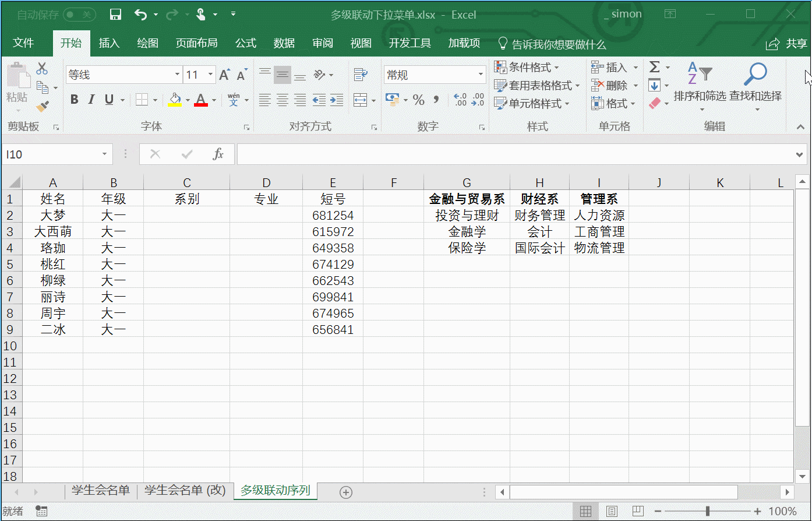Click the Increase Decimal icon

(x=460, y=100)
